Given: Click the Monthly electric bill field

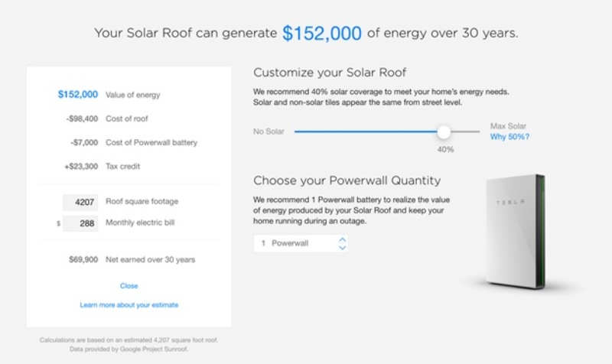Looking at the screenshot, I should pyautogui.click(x=80, y=223).
